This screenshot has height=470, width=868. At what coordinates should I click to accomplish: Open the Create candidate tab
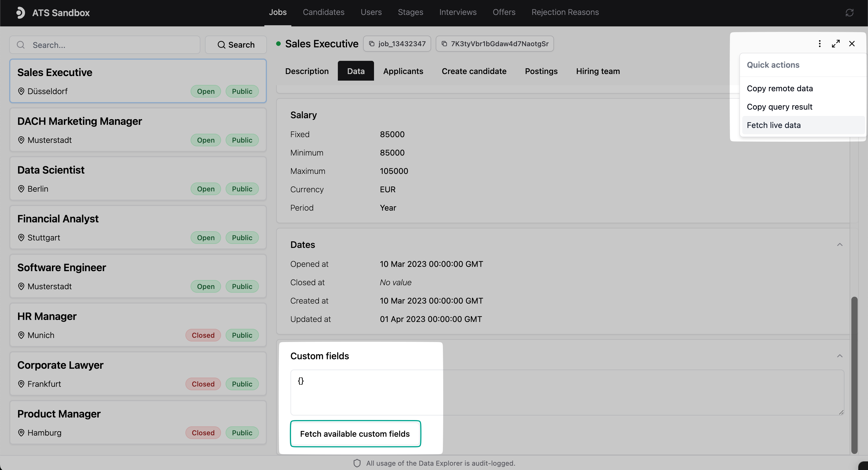pos(474,71)
